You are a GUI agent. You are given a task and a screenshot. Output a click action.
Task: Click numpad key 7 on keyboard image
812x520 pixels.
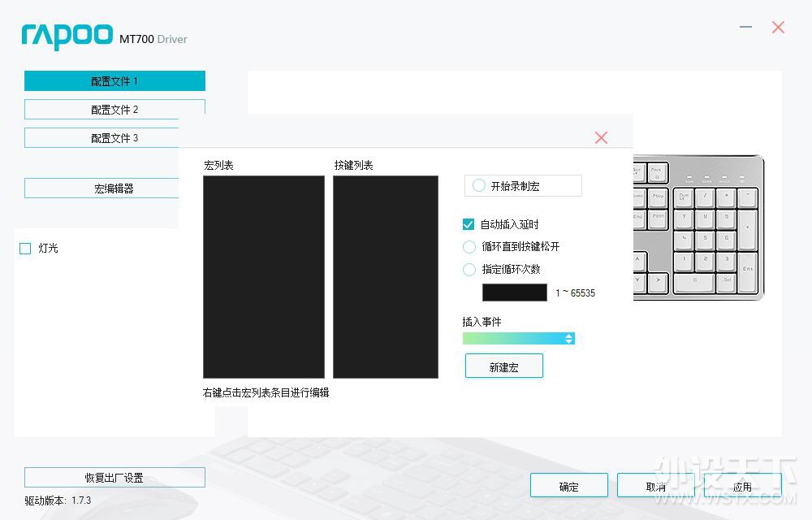tap(684, 219)
